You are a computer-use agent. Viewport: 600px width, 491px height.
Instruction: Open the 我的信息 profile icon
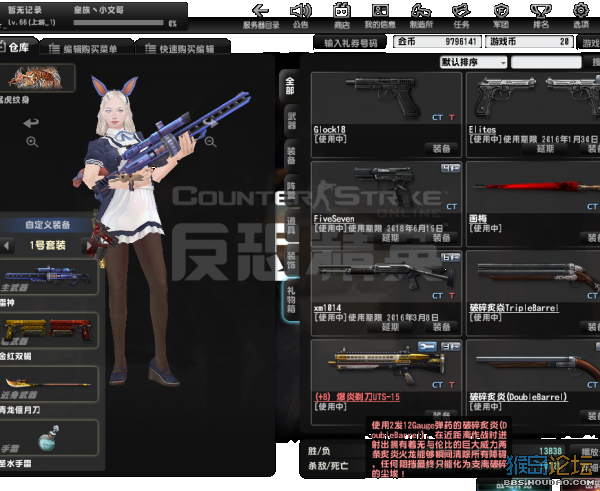[x=380, y=11]
